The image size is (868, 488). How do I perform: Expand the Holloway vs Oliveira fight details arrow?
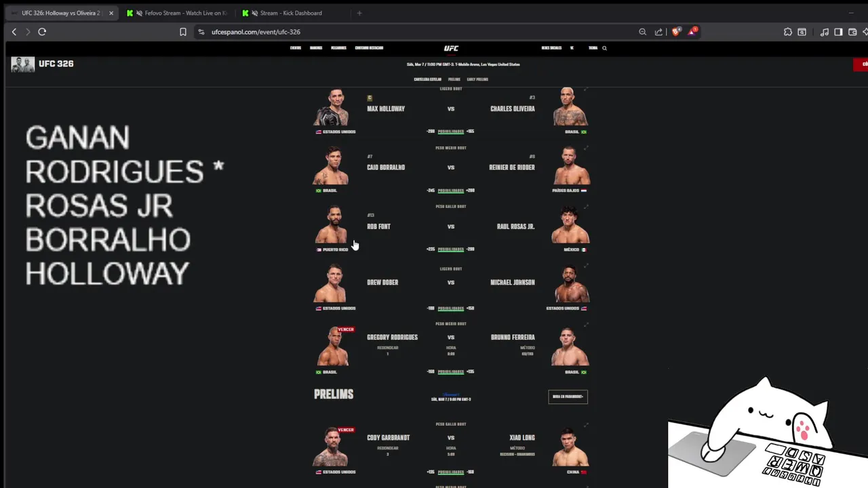click(586, 89)
